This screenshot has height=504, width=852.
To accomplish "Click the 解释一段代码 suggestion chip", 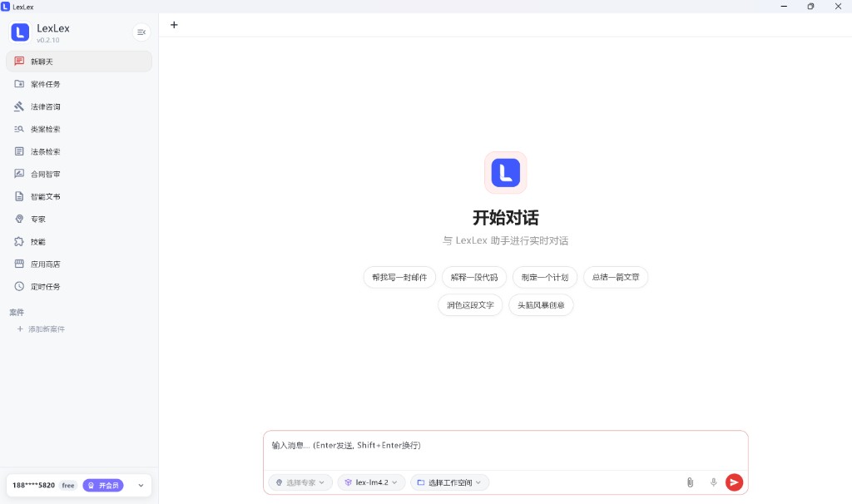I will (x=473, y=277).
